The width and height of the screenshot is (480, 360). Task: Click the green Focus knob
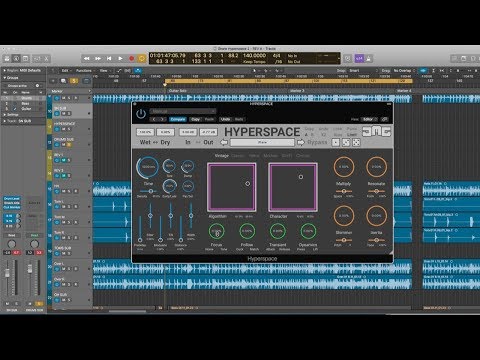[x=216, y=231]
